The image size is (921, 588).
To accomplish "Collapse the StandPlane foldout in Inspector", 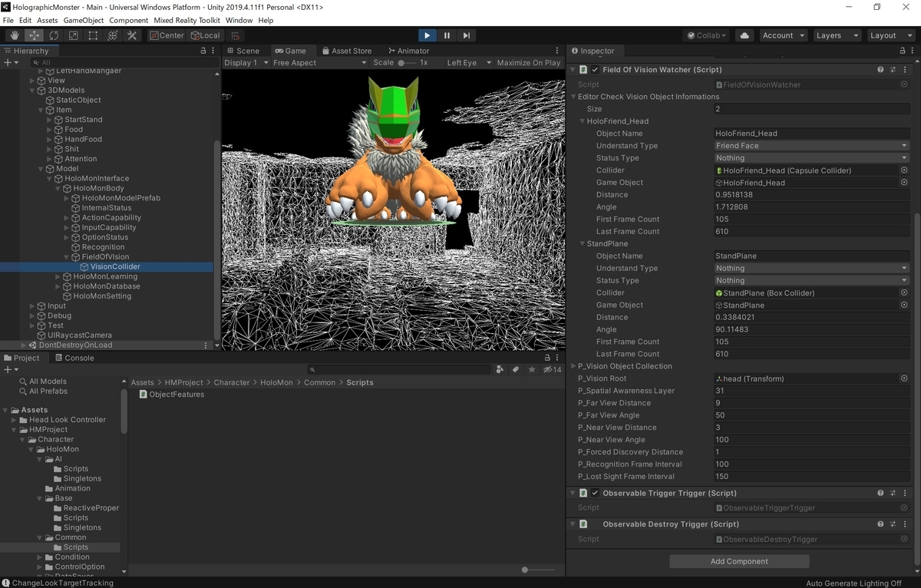I will pyautogui.click(x=583, y=244).
